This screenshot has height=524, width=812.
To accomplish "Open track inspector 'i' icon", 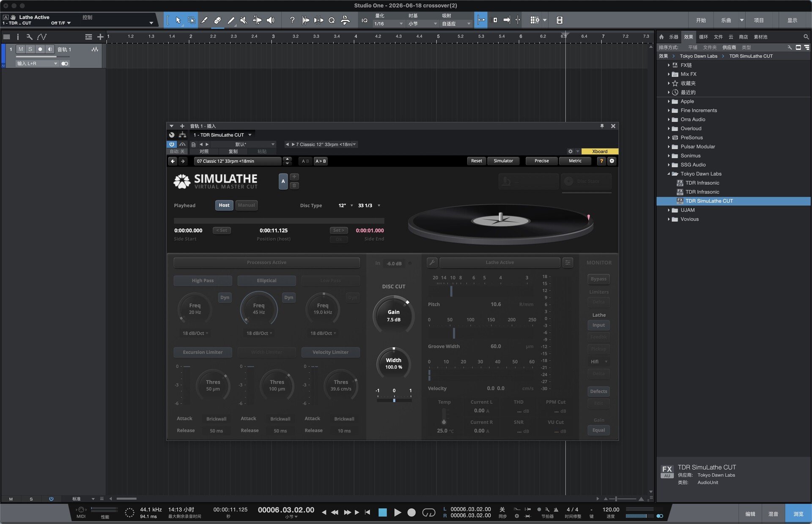I will [x=18, y=37].
